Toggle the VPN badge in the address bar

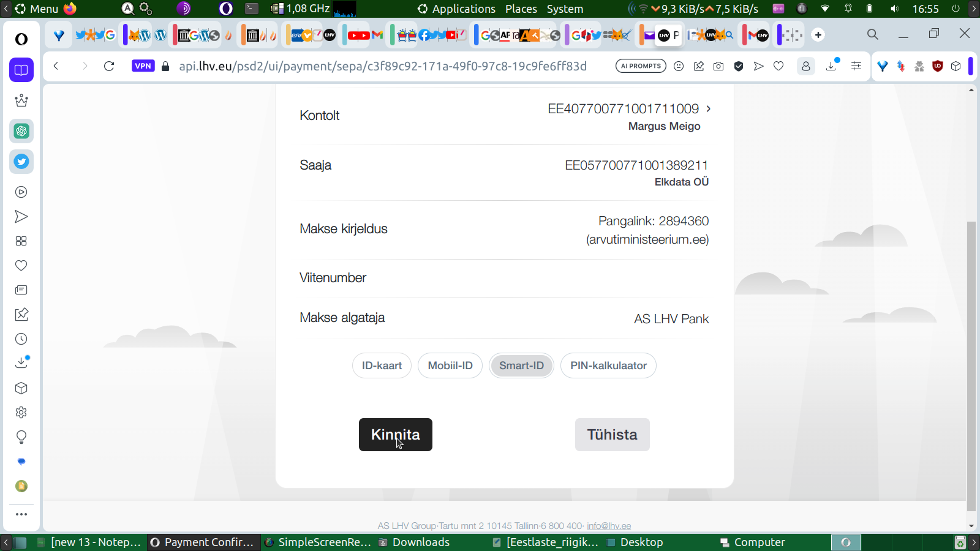coord(143,66)
